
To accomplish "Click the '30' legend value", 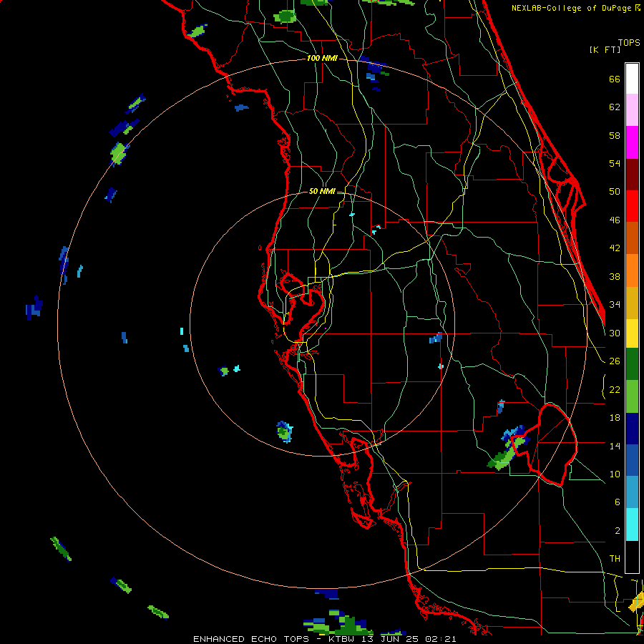I will (615, 333).
